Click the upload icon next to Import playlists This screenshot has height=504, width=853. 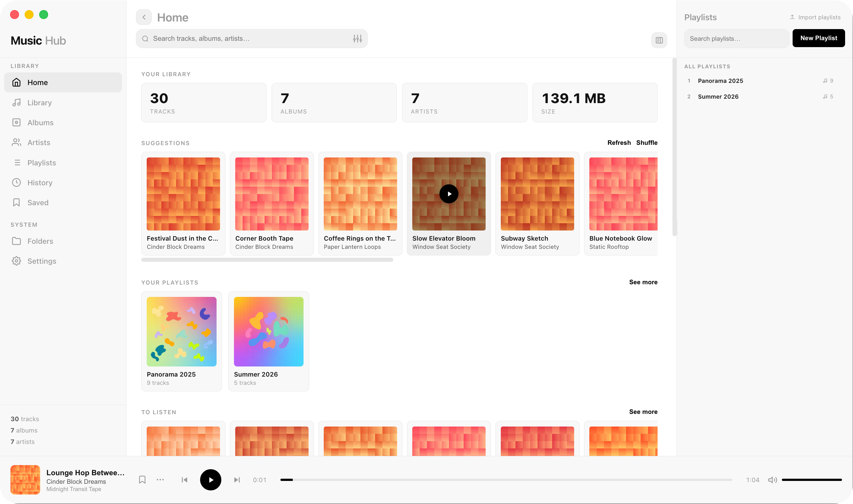click(792, 17)
